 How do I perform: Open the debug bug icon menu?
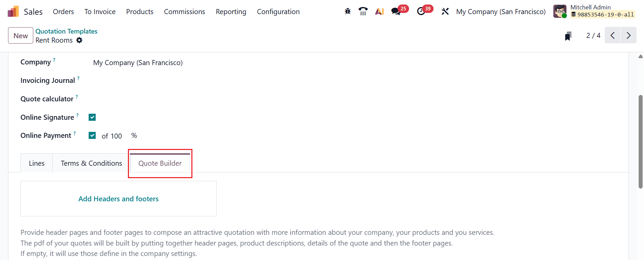click(x=348, y=11)
